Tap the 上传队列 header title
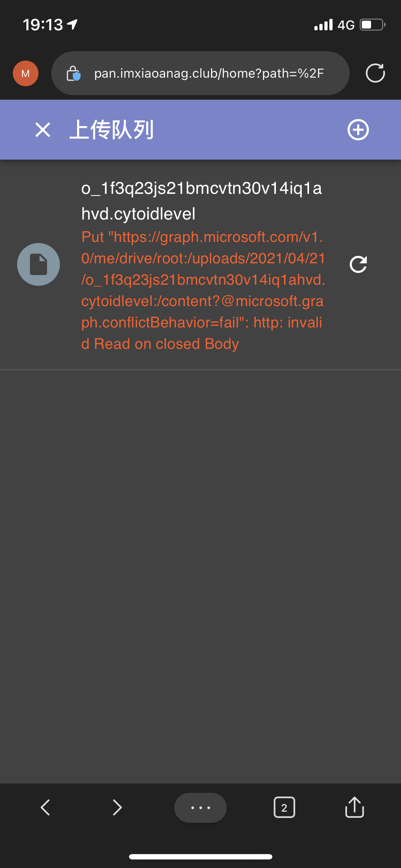 pyautogui.click(x=112, y=130)
